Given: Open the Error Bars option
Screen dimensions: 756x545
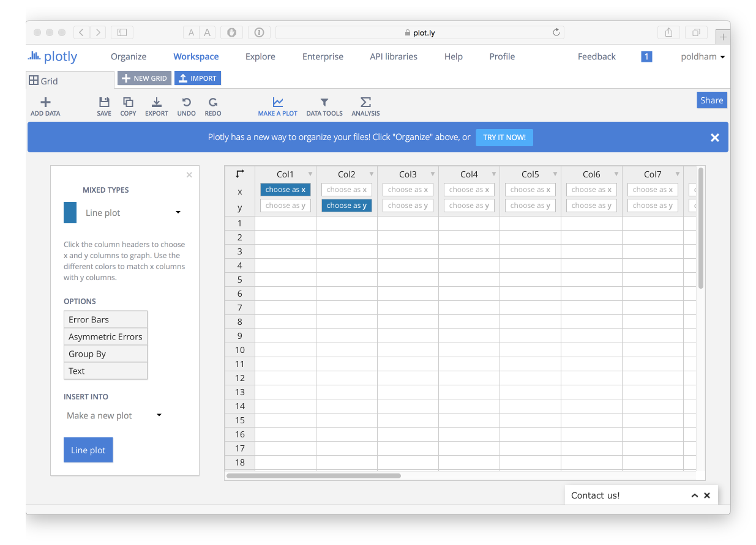Looking at the screenshot, I should pos(105,319).
